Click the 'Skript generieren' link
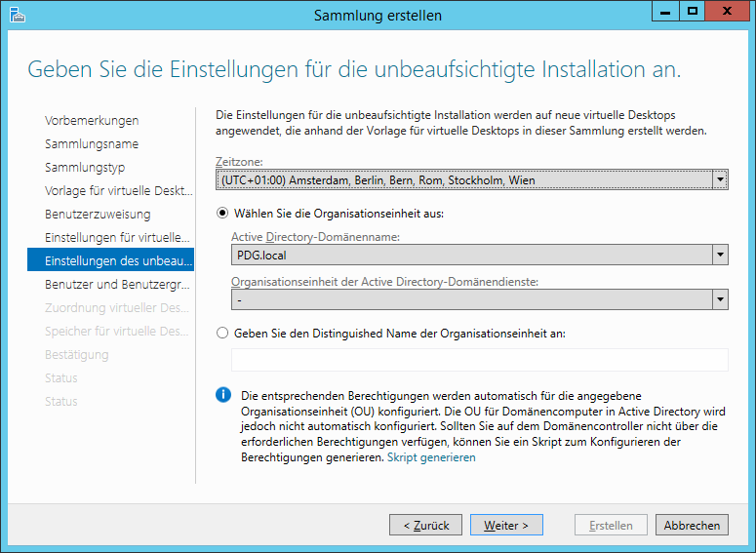Screen dimensions: 756x553 [x=431, y=457]
